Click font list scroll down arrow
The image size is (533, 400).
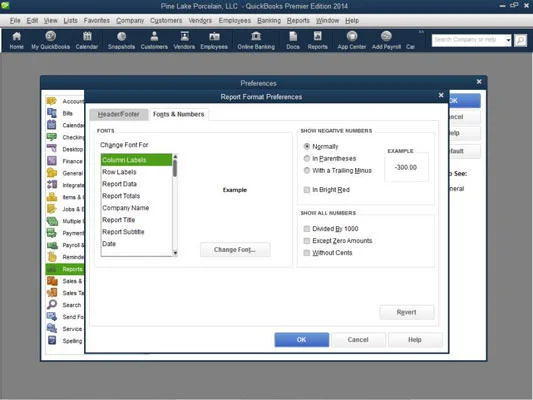click(175, 253)
